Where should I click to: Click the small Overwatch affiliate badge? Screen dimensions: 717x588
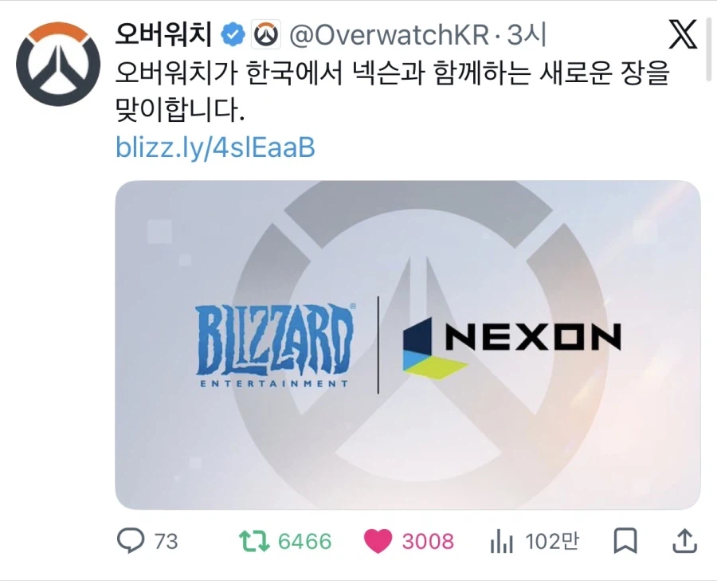tap(266, 35)
